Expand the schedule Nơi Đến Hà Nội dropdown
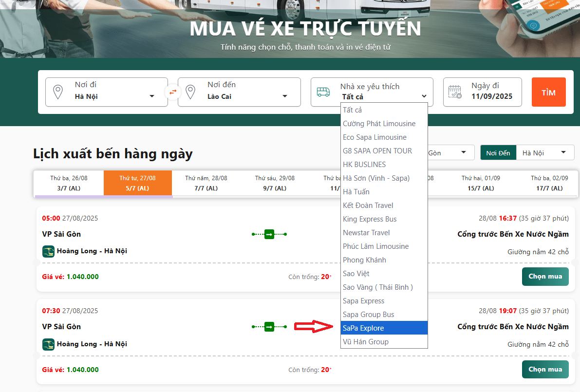The image size is (580, 392). (x=544, y=153)
